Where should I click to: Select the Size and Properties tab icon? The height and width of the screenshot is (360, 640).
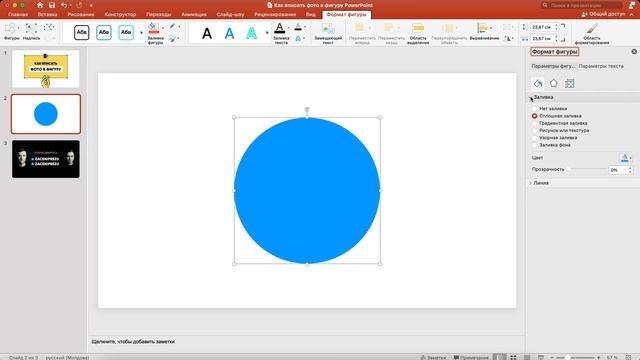(569, 83)
